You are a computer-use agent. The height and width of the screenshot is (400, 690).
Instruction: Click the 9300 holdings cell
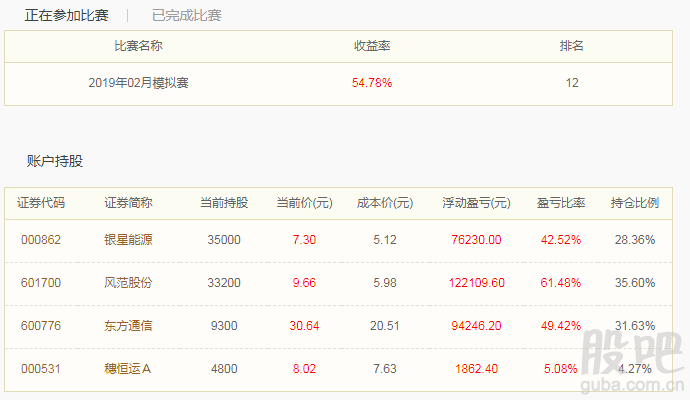[224, 326]
